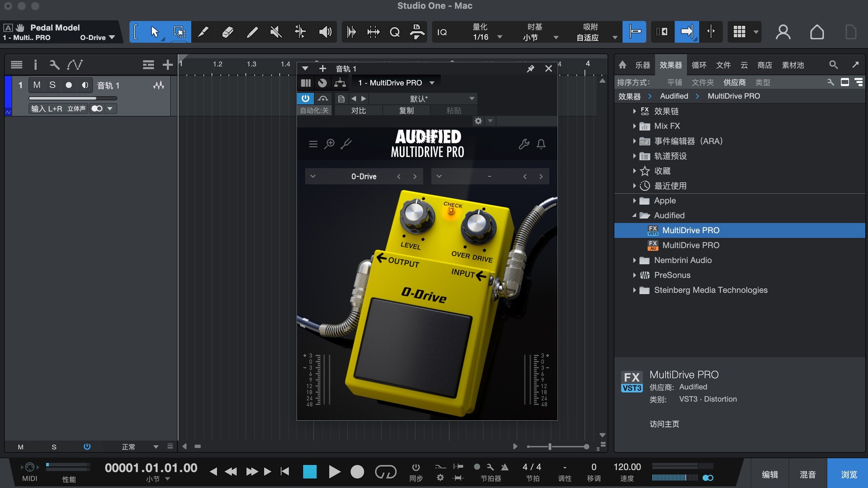Select the Paint (pencil) tool
The width and height of the screenshot is (868, 488).
pos(252,32)
